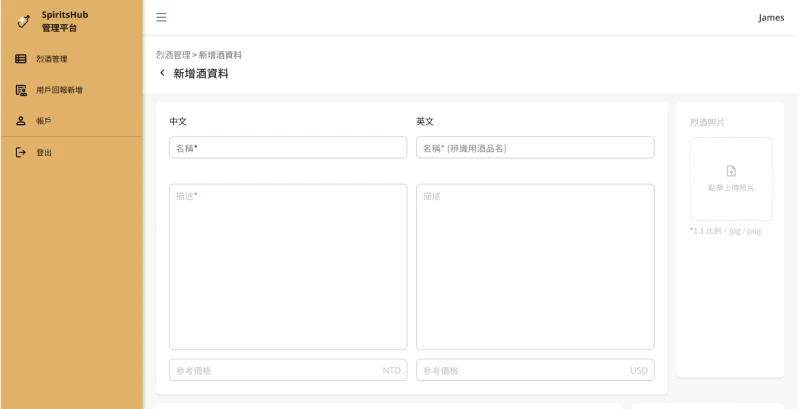
Task: Toggle the hamburger menu icon
Action: click(161, 17)
